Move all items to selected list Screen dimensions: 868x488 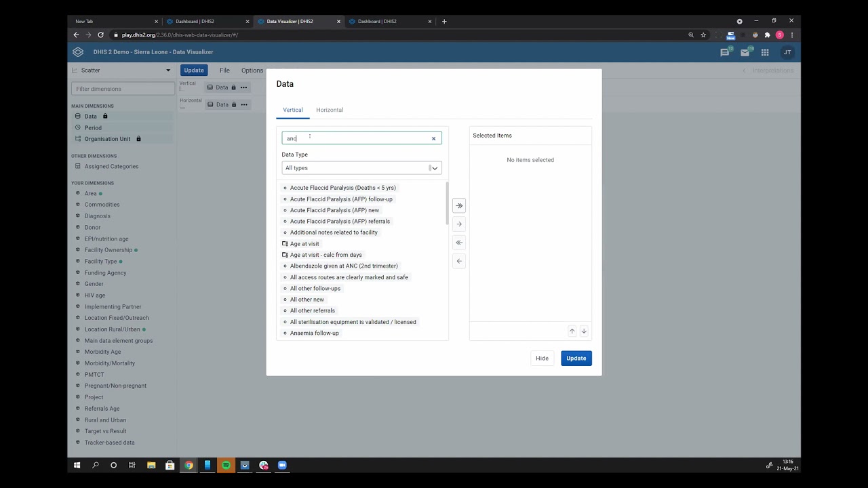coord(459,205)
